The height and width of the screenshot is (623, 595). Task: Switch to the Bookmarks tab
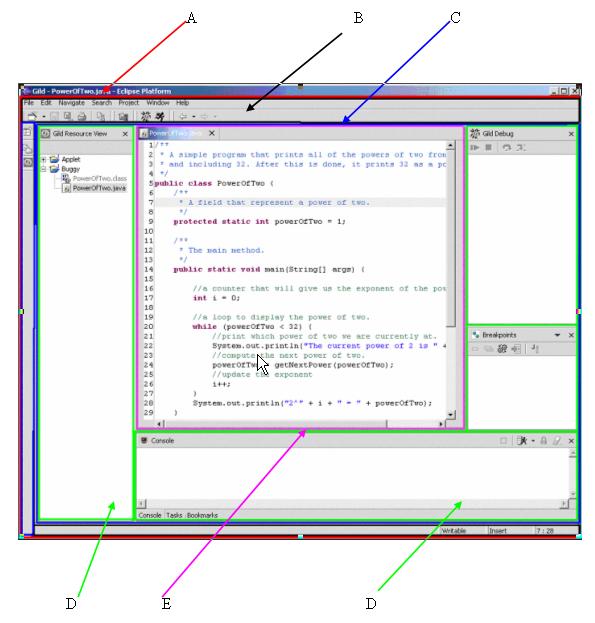pyautogui.click(x=202, y=515)
